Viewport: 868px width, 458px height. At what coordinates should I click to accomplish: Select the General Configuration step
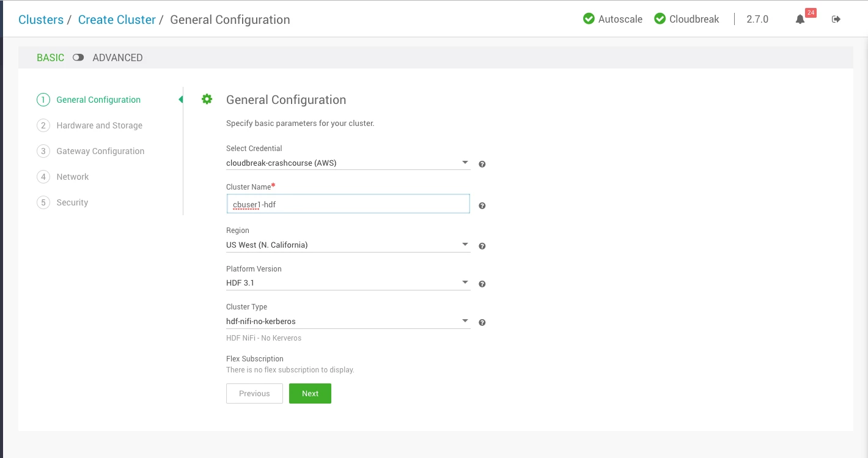click(98, 100)
